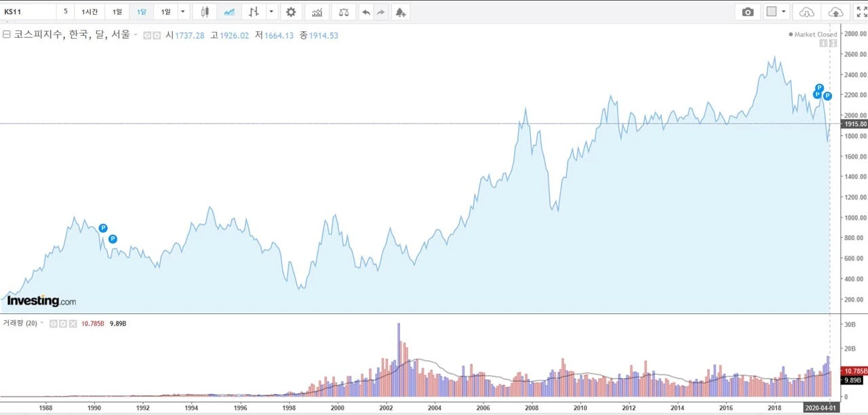The image size is (868, 415).
Task: Toggle visibility eye in 거래량 legend
Action: 53,323
